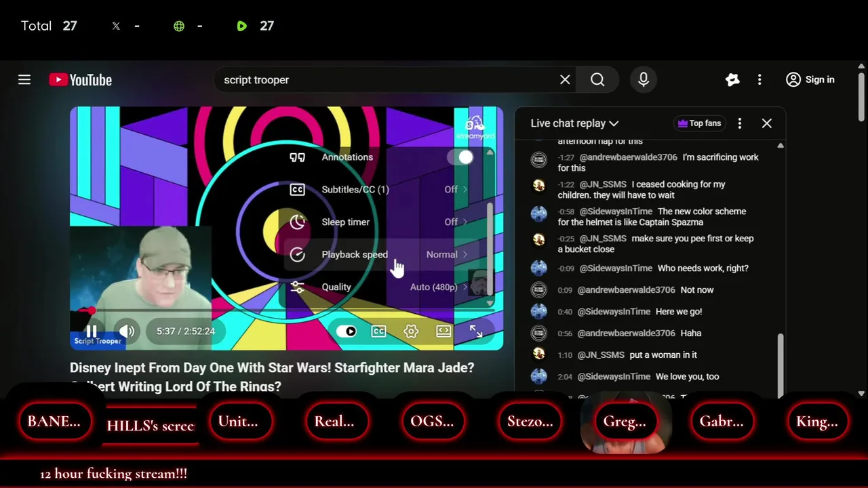Switch to theater mode
Image resolution: width=868 pixels, height=488 pixels.
443,331
